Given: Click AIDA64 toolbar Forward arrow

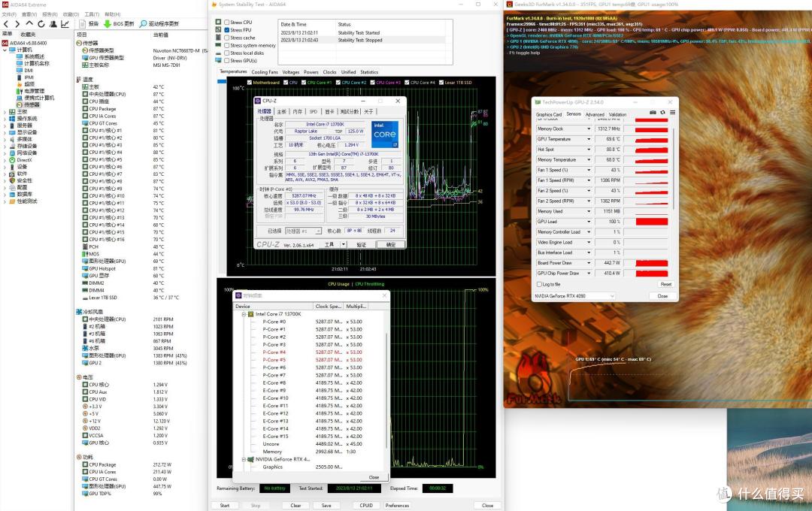Looking at the screenshot, I should point(17,24).
